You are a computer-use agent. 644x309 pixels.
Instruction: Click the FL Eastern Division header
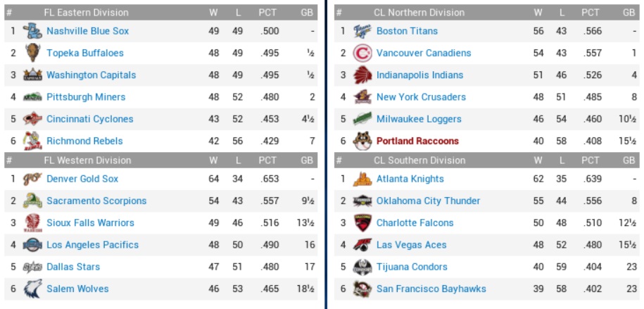[x=86, y=13]
